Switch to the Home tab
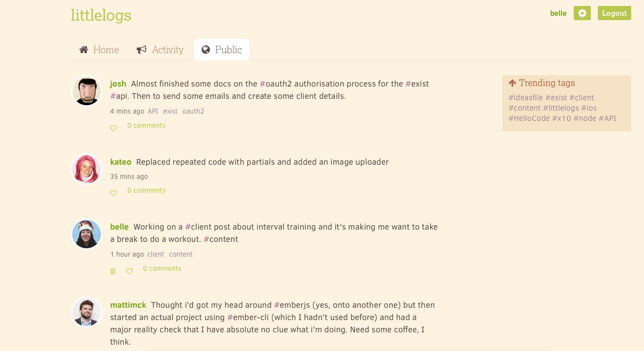Viewport: 644px width, 351px height. pyautogui.click(x=99, y=50)
